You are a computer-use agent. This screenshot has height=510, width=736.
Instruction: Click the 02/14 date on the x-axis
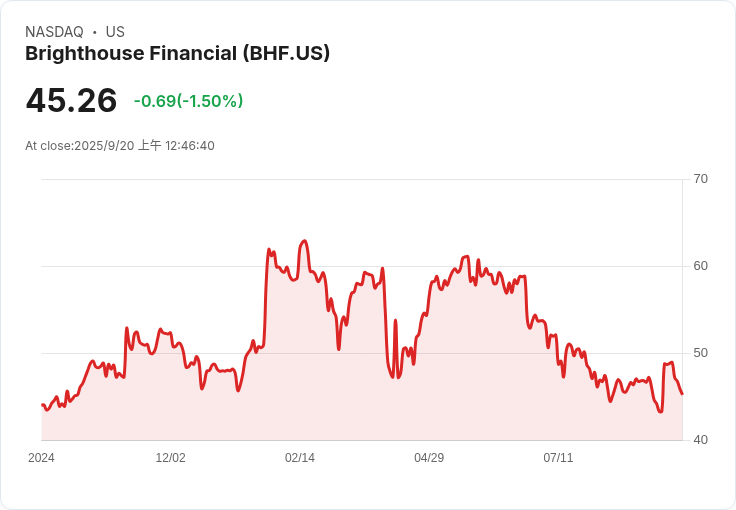(x=300, y=458)
